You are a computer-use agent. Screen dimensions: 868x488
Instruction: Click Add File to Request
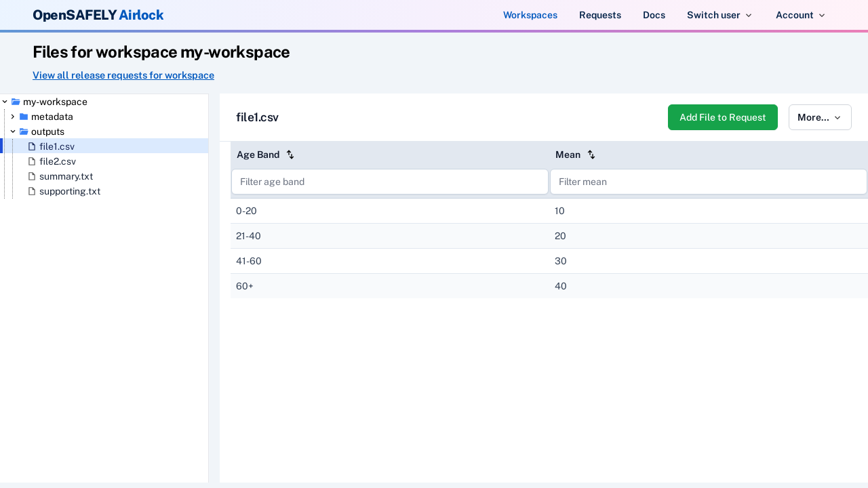point(723,117)
